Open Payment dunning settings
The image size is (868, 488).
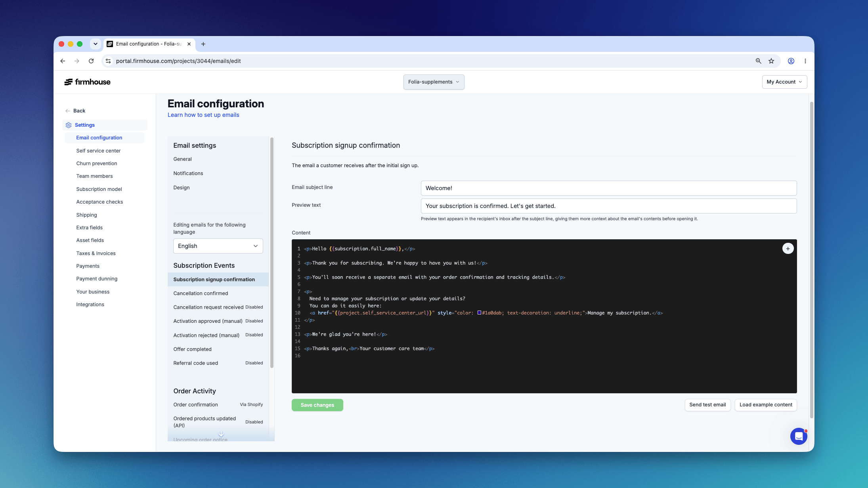[97, 279]
